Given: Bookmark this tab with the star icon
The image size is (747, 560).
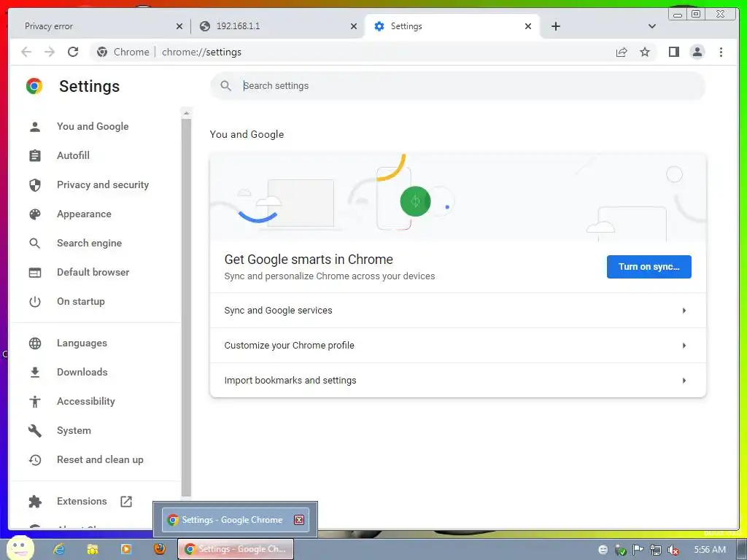Looking at the screenshot, I should pyautogui.click(x=645, y=52).
